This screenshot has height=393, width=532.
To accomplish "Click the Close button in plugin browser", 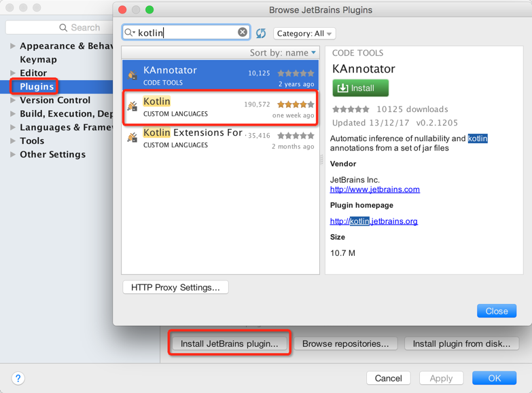I will (x=497, y=311).
